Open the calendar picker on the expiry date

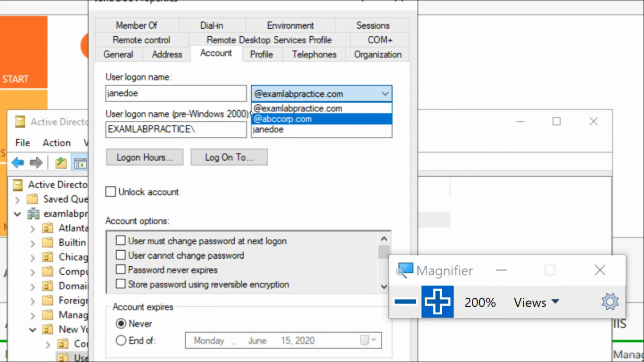tap(368, 340)
